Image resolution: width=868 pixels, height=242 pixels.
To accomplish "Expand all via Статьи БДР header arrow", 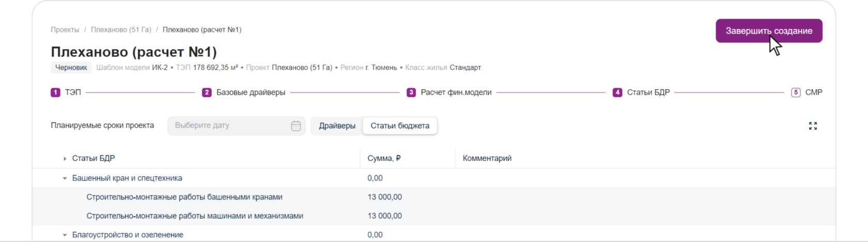I will pyautogui.click(x=65, y=159).
